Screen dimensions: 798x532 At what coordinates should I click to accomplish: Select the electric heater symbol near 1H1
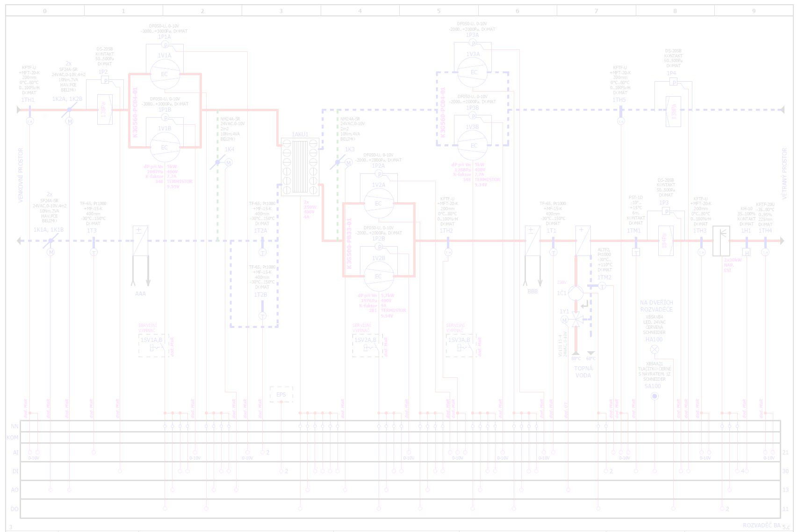(721, 241)
